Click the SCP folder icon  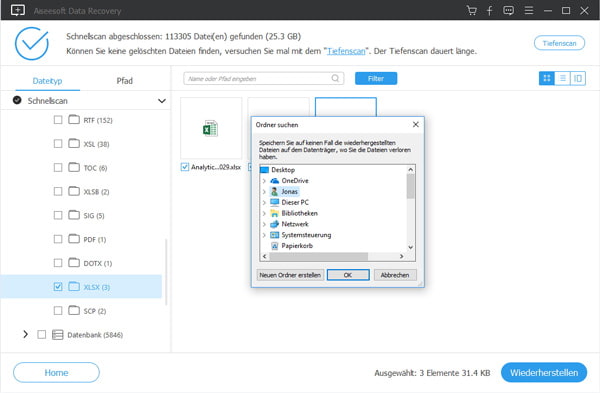click(74, 310)
